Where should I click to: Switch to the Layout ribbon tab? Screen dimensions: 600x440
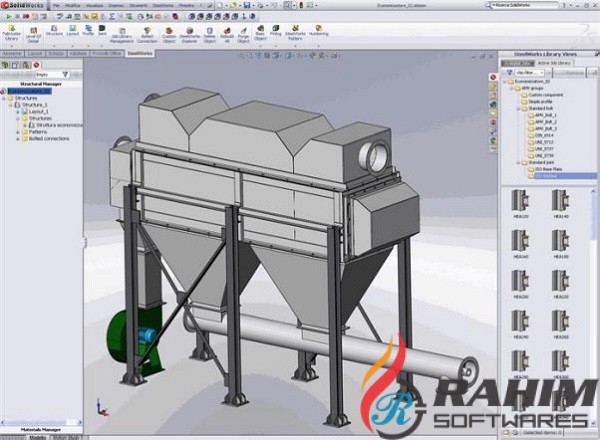(35, 54)
